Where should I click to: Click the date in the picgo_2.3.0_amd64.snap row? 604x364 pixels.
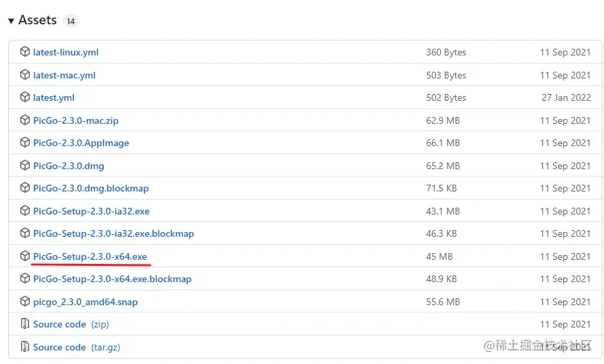pyautogui.click(x=565, y=302)
